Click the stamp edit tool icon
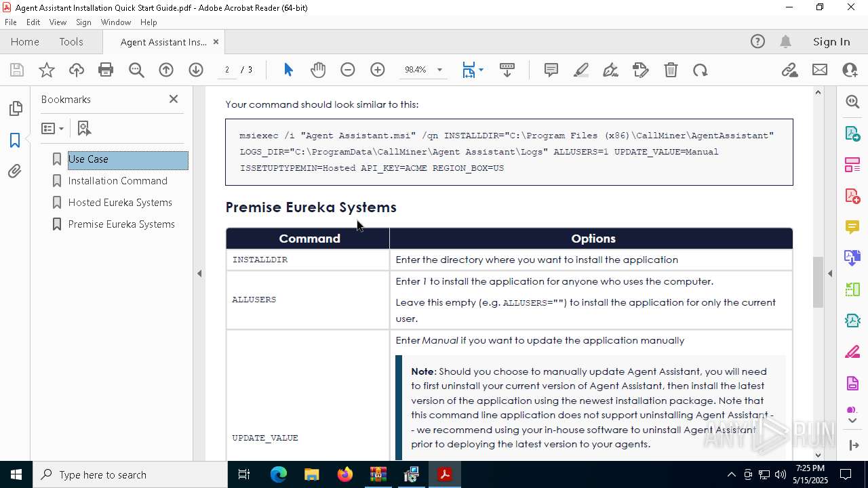Screen dimensions: 868x488 pyautogui.click(x=640, y=70)
